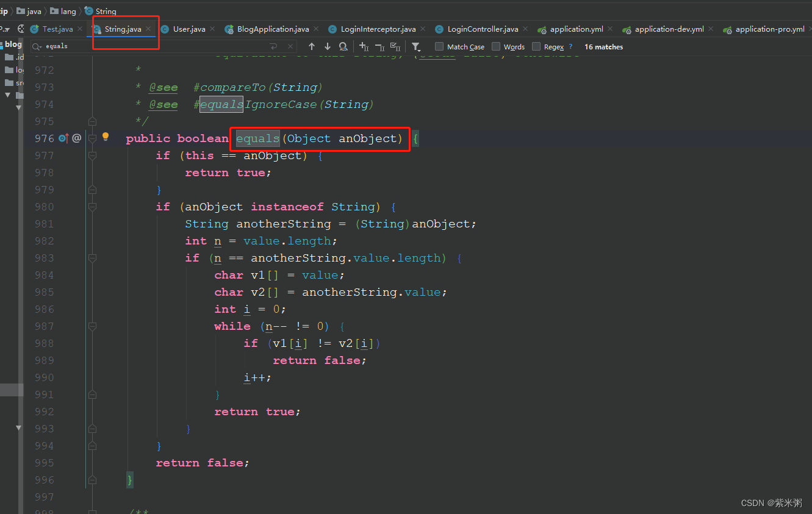Open the Regex help question mark
Screen dimensions: 812x514
point(570,46)
